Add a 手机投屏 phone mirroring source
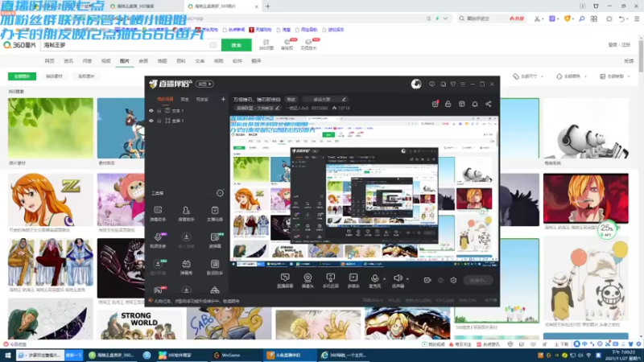The width and height of the screenshot is (644, 362). click(x=330, y=281)
